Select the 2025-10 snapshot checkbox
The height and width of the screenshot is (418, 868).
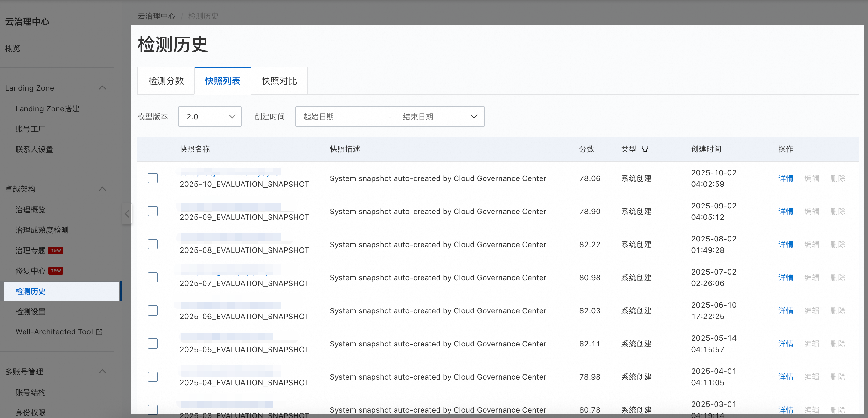click(153, 178)
